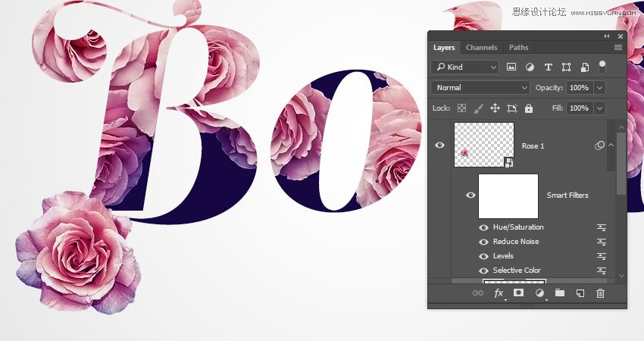
Task: Select the Rose 1 layer thumbnail
Action: coord(484,145)
